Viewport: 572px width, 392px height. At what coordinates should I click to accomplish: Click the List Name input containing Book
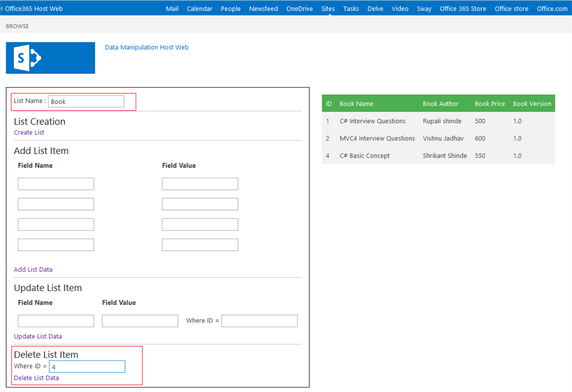point(86,102)
